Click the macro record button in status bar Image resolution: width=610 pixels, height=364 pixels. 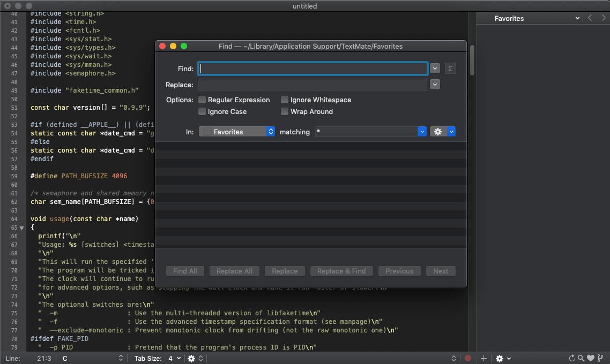tap(468, 358)
